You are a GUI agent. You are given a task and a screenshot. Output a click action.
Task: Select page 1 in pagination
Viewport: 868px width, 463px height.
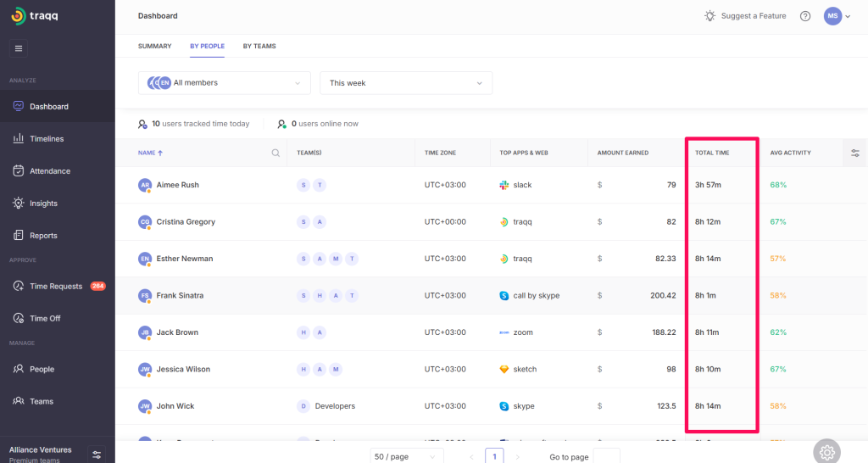point(495,456)
